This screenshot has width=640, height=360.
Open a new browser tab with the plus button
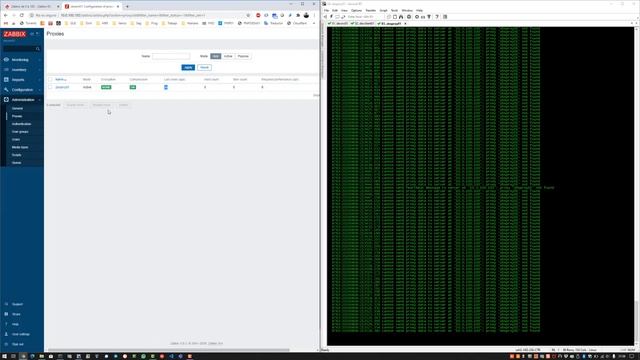(x=127, y=7)
